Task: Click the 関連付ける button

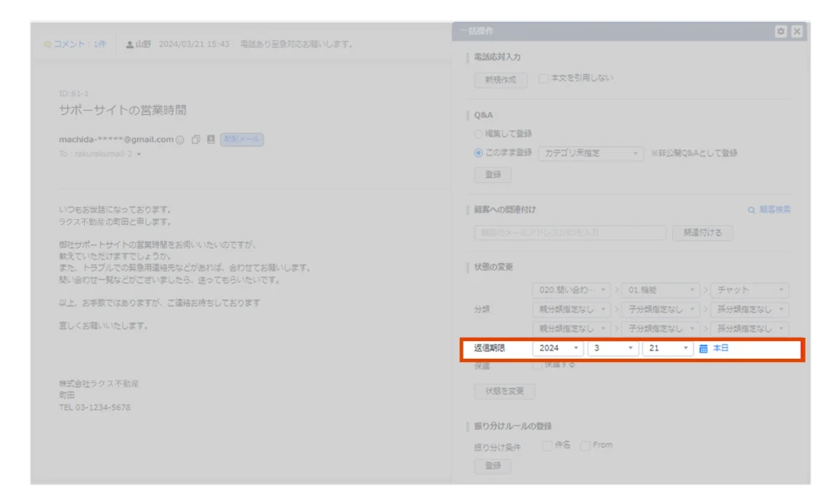Action: coord(702,233)
